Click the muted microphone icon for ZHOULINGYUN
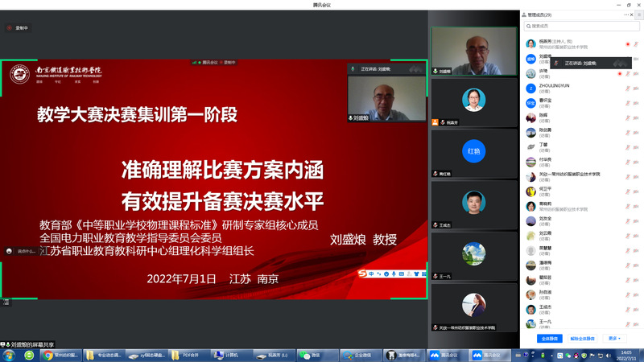This screenshot has height=362, width=644. (627, 88)
